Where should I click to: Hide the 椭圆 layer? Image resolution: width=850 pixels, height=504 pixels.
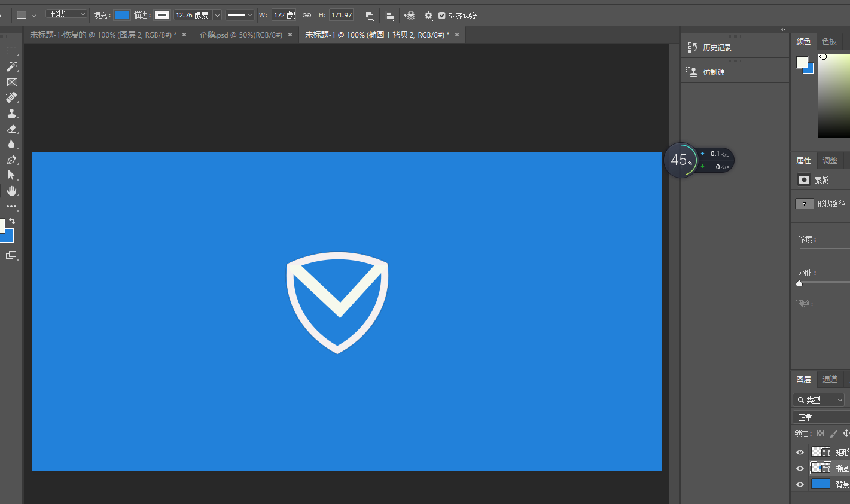click(x=800, y=468)
